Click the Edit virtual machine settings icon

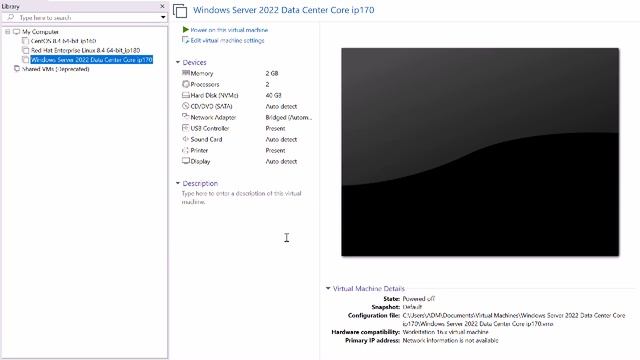pyautogui.click(x=185, y=40)
